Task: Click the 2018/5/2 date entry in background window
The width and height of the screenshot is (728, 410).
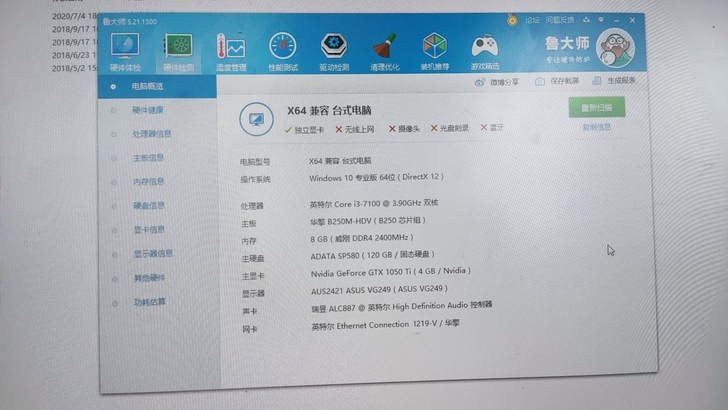Action: pos(75,68)
